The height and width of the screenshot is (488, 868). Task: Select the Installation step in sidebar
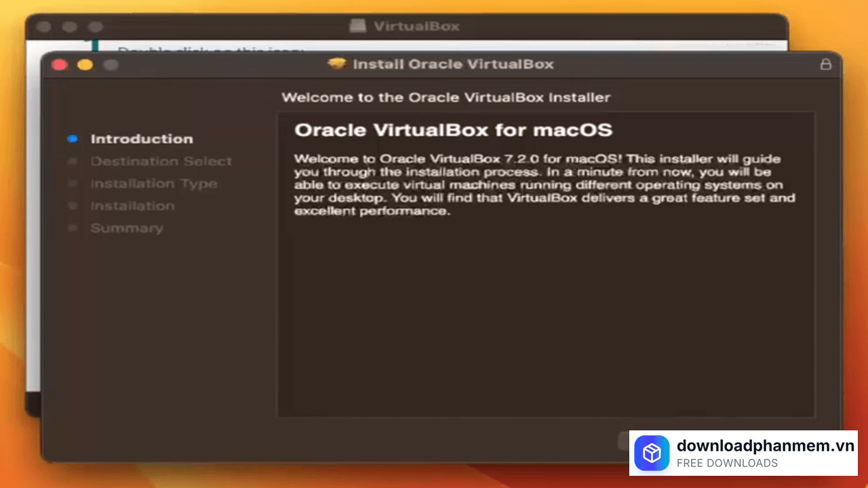[132, 206]
